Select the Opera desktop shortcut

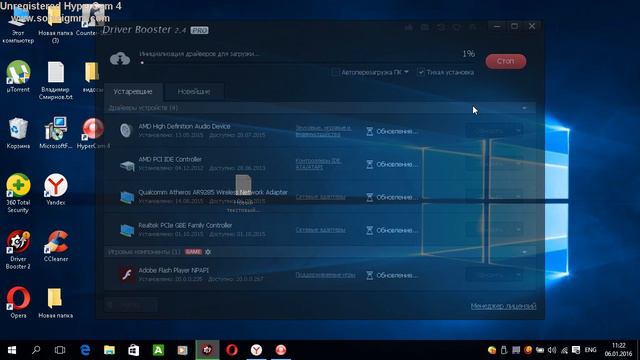(18, 302)
